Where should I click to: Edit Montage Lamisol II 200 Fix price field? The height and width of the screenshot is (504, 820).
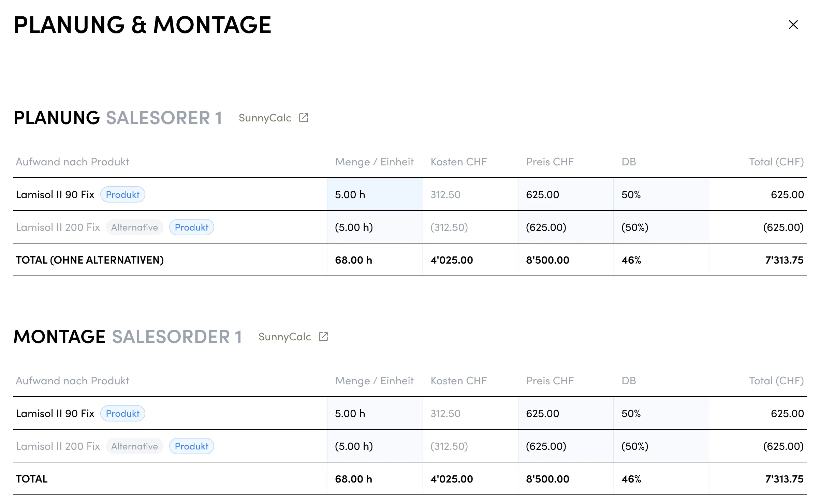566,446
